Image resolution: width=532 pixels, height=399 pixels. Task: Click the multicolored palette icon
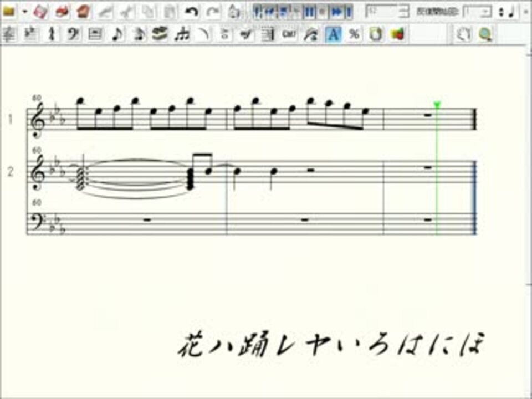click(x=398, y=34)
